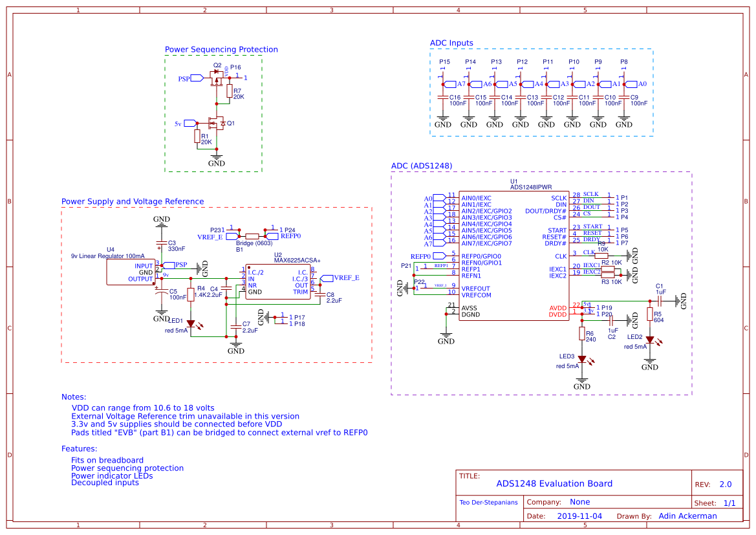Image resolution: width=756 pixels, height=535 pixels.
Task: Click the note "VDD can range from 10.6 to 18 volts"
Action: click(143, 408)
